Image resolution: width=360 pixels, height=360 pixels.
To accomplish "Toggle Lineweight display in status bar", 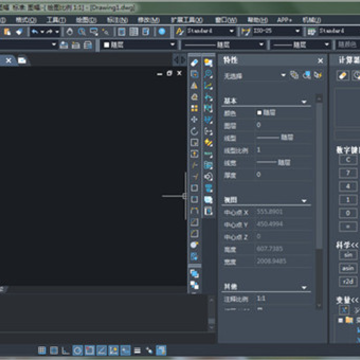I will (137, 350).
